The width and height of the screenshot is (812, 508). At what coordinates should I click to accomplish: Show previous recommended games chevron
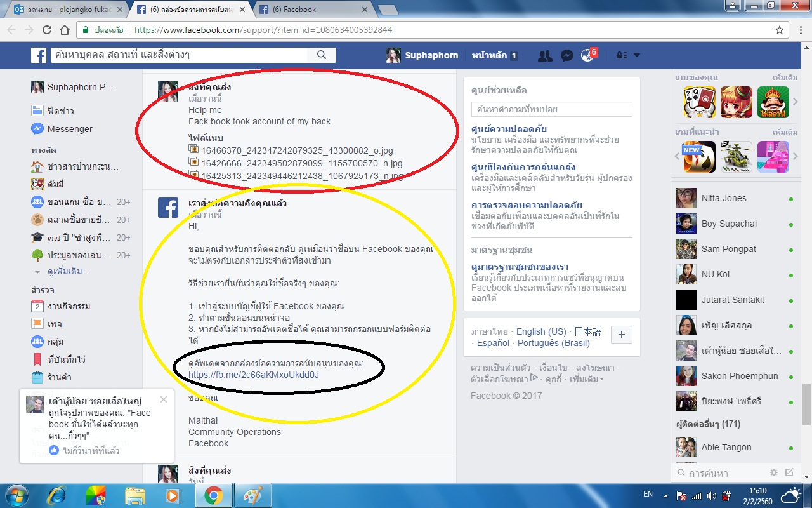click(676, 156)
